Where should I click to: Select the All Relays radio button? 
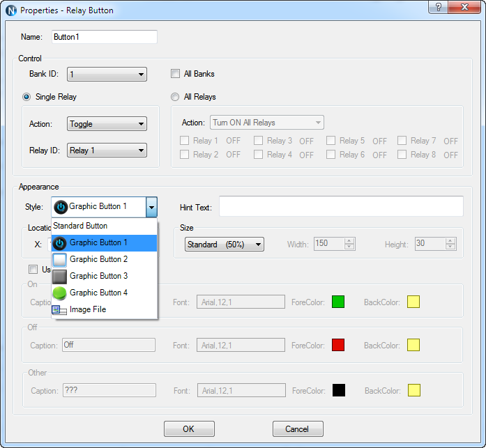coord(175,97)
